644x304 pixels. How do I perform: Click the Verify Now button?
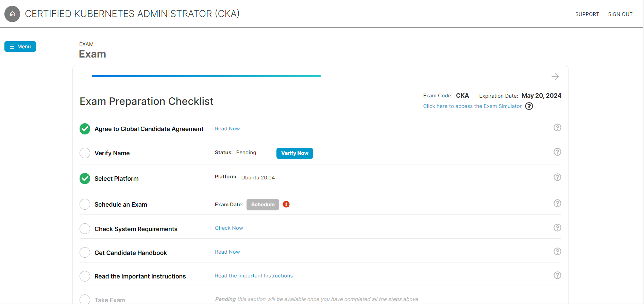pyautogui.click(x=295, y=153)
